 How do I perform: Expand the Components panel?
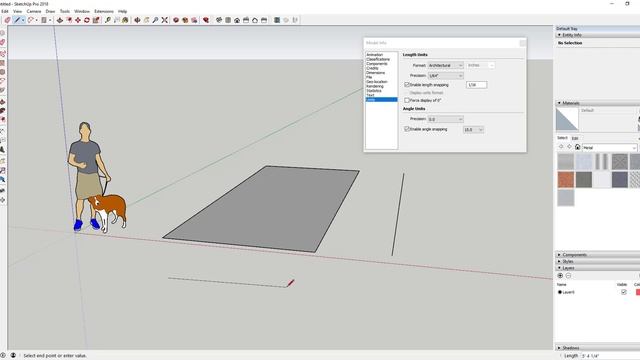(x=559, y=254)
